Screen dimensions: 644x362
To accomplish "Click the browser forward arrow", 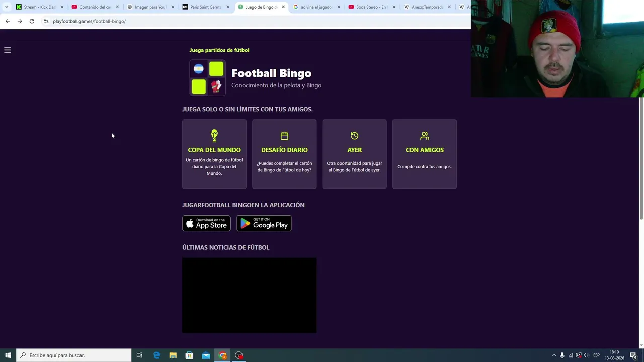I will [20, 21].
